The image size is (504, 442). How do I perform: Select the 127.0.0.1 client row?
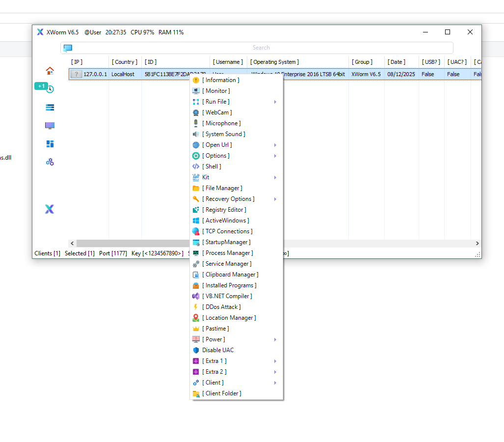click(123, 74)
